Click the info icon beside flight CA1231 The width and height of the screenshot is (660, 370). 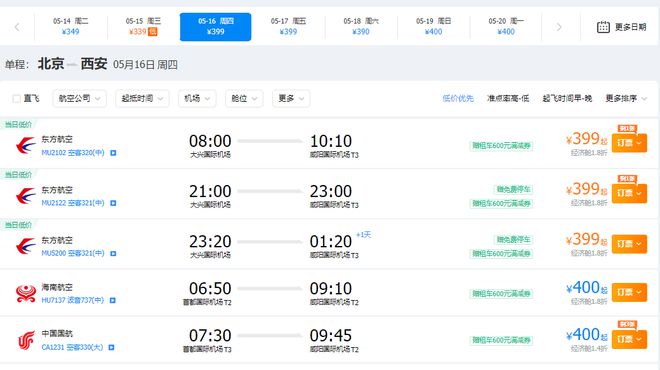(x=111, y=347)
